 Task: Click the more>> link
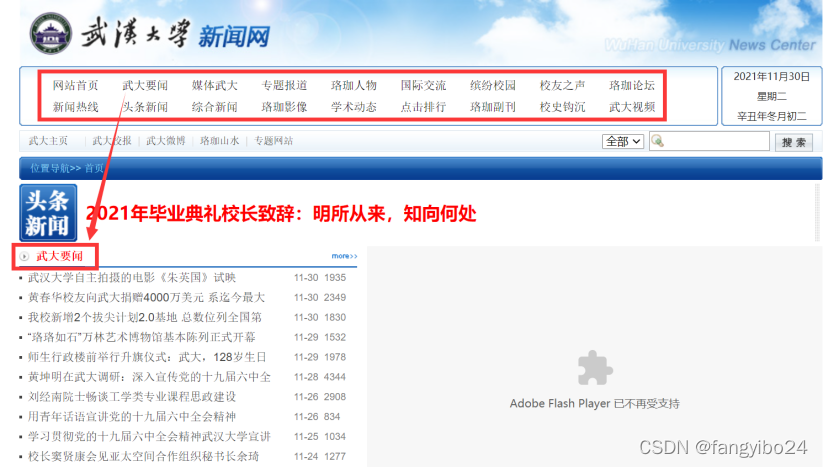pyautogui.click(x=344, y=256)
